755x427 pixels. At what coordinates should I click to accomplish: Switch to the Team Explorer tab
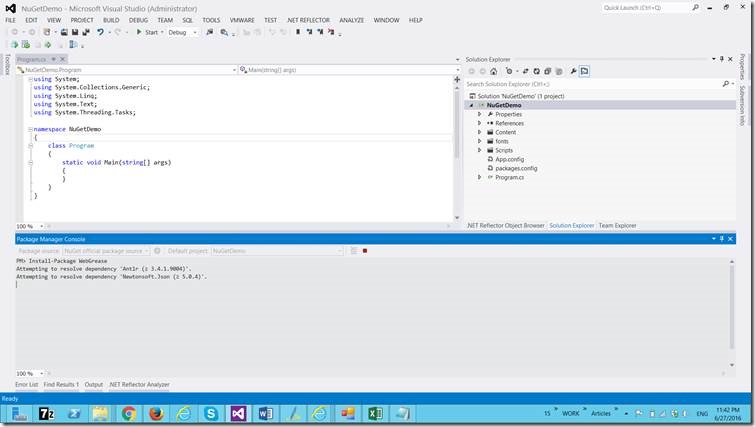pos(617,225)
